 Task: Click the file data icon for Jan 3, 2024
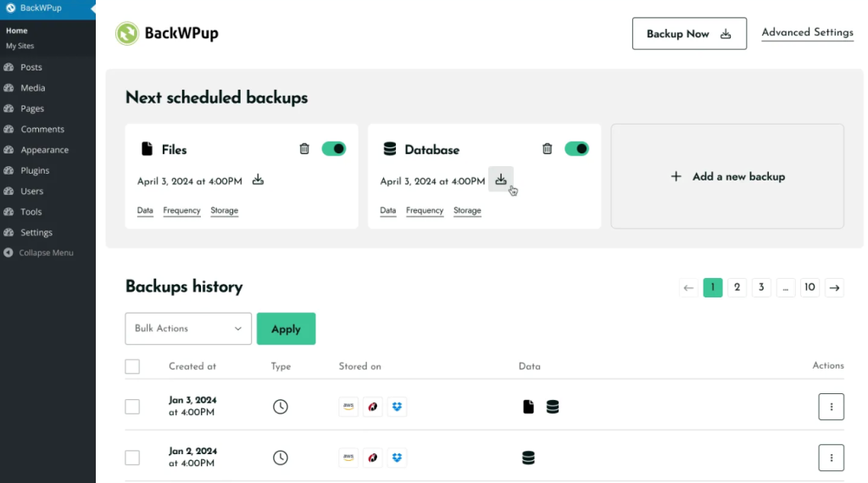[529, 407]
